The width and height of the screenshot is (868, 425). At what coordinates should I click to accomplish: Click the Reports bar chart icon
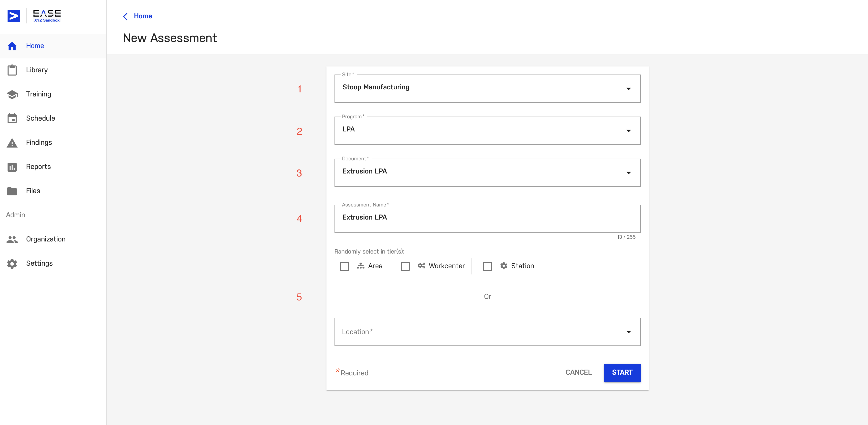pyautogui.click(x=12, y=167)
